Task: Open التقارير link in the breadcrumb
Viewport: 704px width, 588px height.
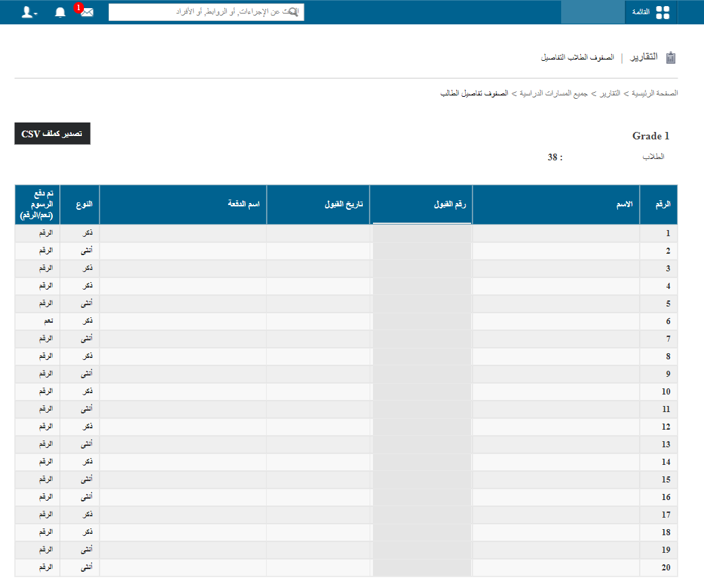Action: tap(610, 93)
